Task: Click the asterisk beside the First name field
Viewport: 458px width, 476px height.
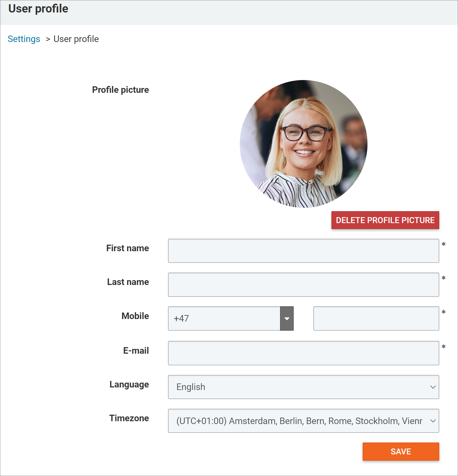Action: (x=444, y=244)
